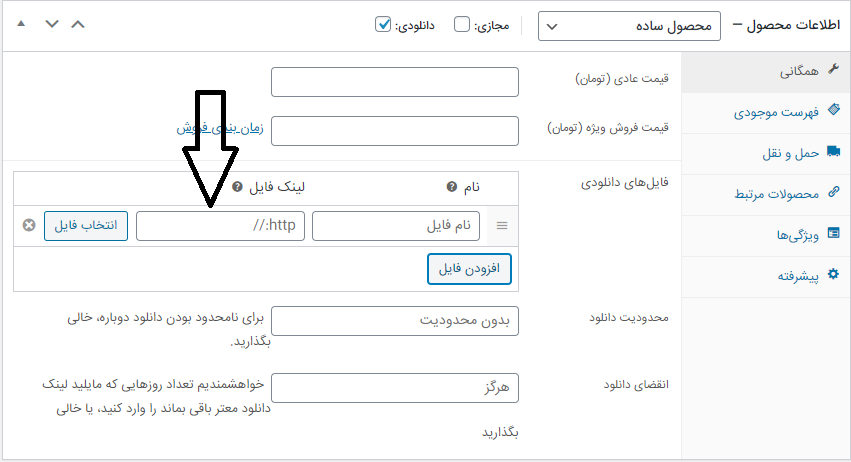Click the link icon beside محصولات مرتبط
The width and height of the screenshot is (851, 462).
point(834,192)
